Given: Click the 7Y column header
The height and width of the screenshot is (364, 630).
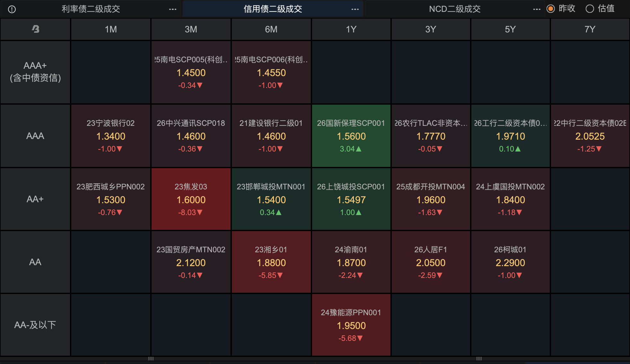Looking at the screenshot, I should pyautogui.click(x=590, y=29).
